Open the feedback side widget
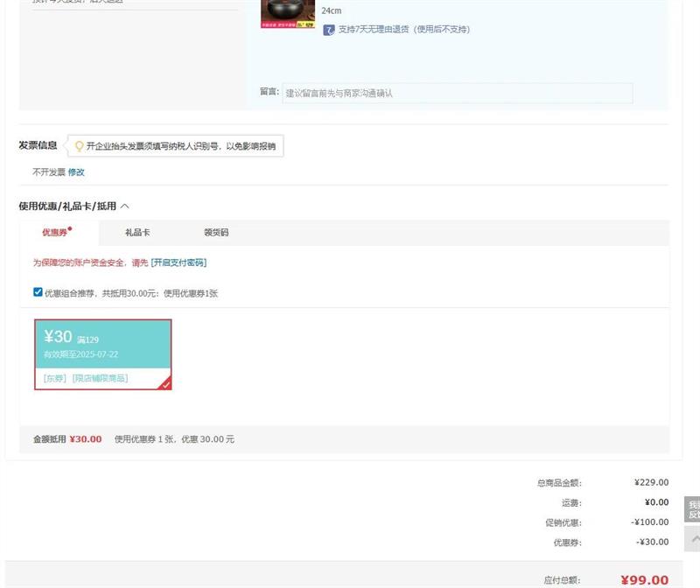The height and width of the screenshot is (588, 700). (693, 509)
